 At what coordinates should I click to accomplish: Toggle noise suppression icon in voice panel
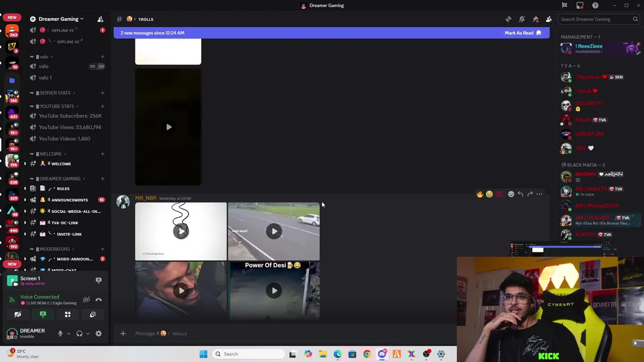[x=87, y=300]
